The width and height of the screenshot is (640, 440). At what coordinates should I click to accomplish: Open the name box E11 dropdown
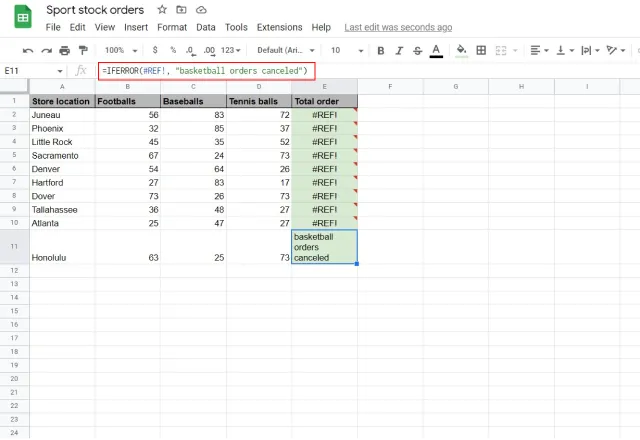click(x=60, y=71)
